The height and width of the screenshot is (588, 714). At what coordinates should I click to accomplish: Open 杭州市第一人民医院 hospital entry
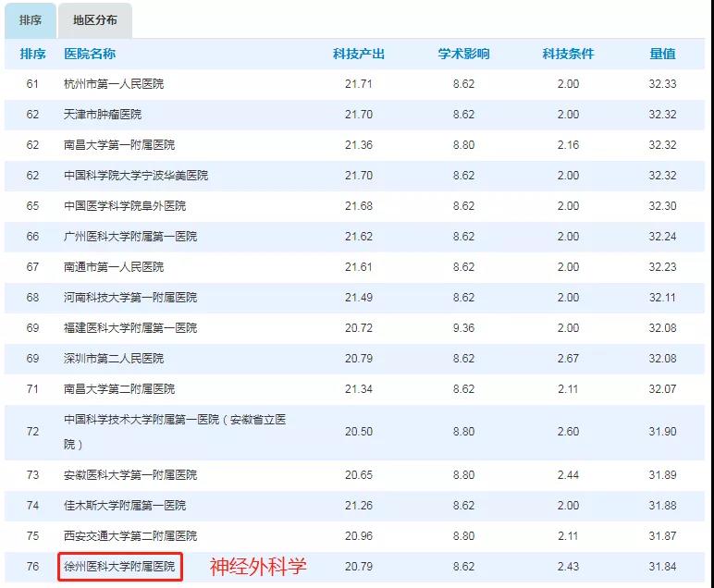(x=114, y=84)
